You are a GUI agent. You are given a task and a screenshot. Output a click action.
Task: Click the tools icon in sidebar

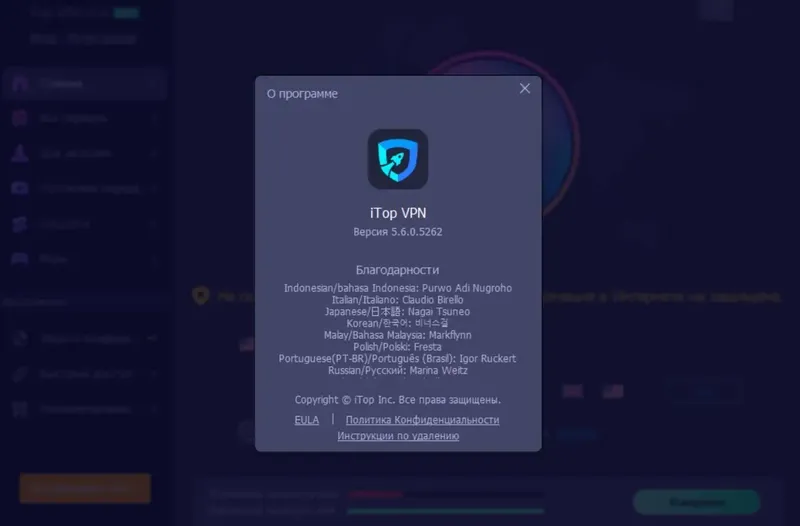[20, 409]
